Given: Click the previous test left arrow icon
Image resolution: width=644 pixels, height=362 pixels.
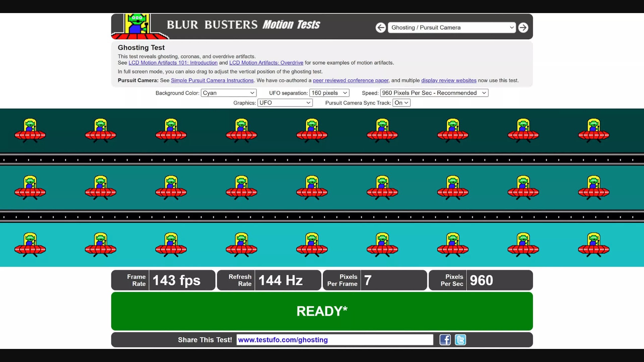Looking at the screenshot, I should 380,27.
